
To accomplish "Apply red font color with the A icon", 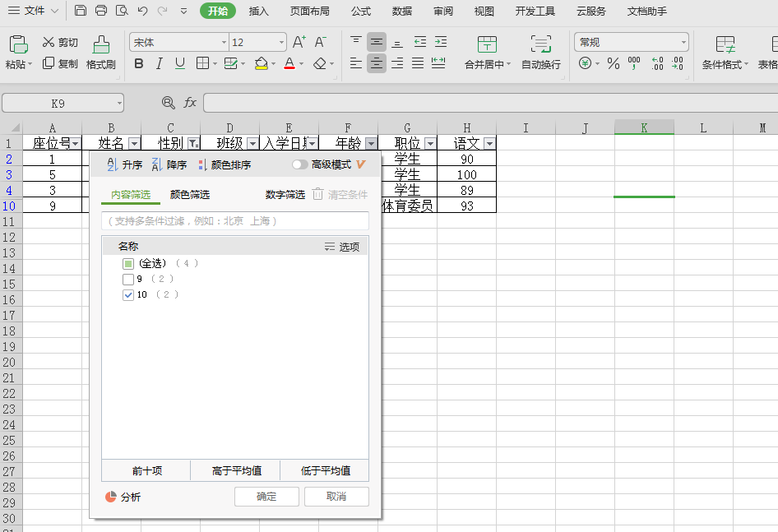I will pos(289,63).
